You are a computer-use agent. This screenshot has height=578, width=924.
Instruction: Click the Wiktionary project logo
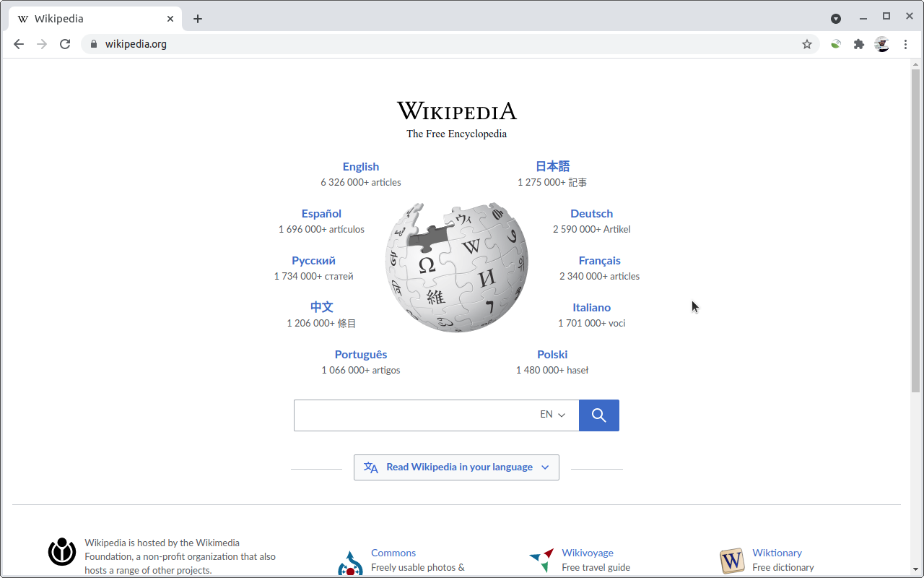coord(732,561)
